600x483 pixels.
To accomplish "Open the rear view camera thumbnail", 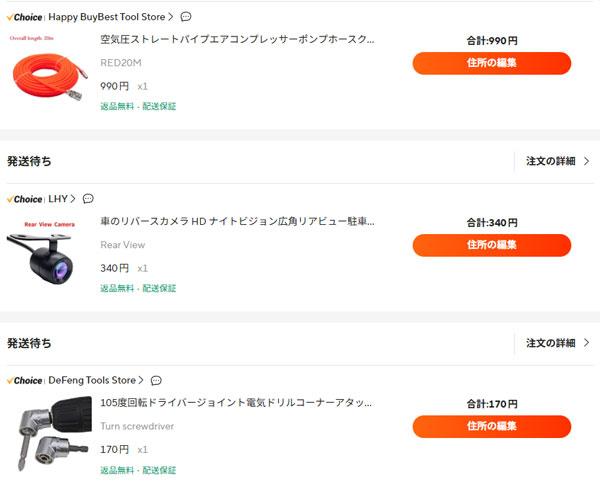I will point(48,254).
